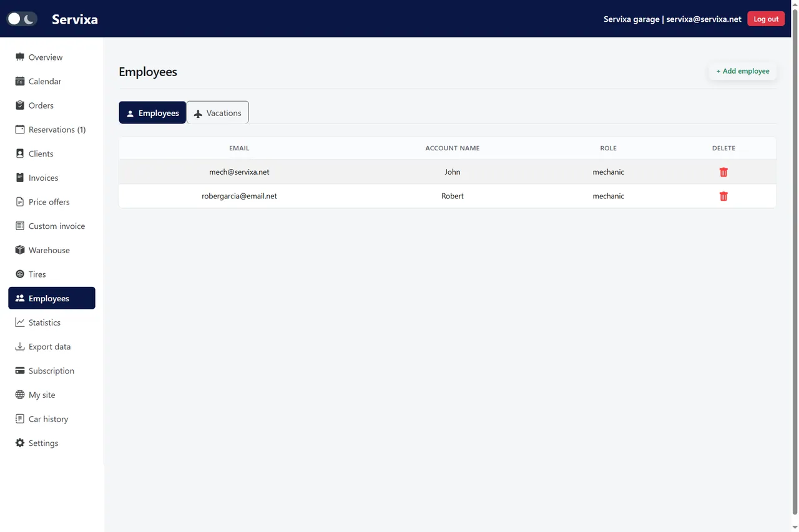Click the Orders clipboard icon
The width and height of the screenshot is (799, 532).
click(x=20, y=105)
